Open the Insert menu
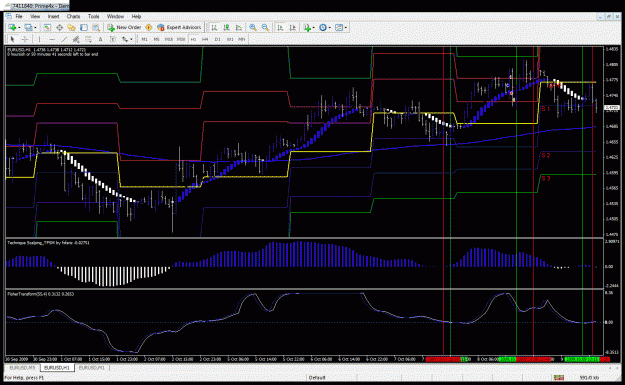 53,16
